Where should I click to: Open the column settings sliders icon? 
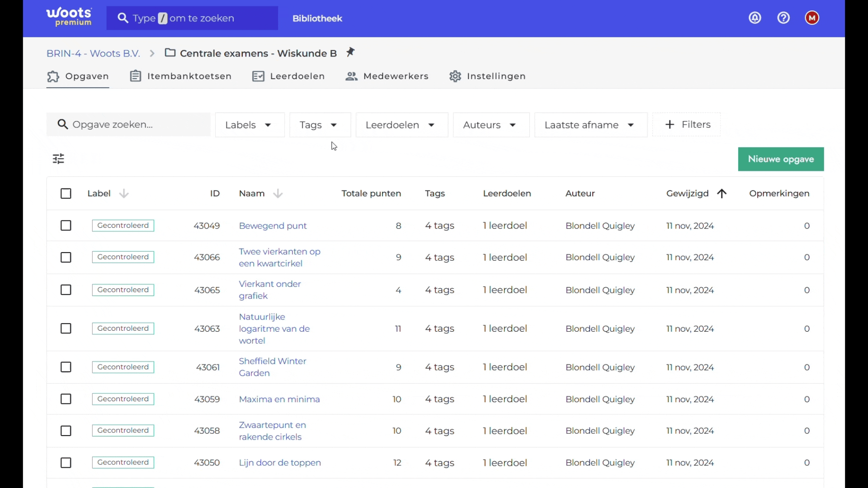coord(58,159)
